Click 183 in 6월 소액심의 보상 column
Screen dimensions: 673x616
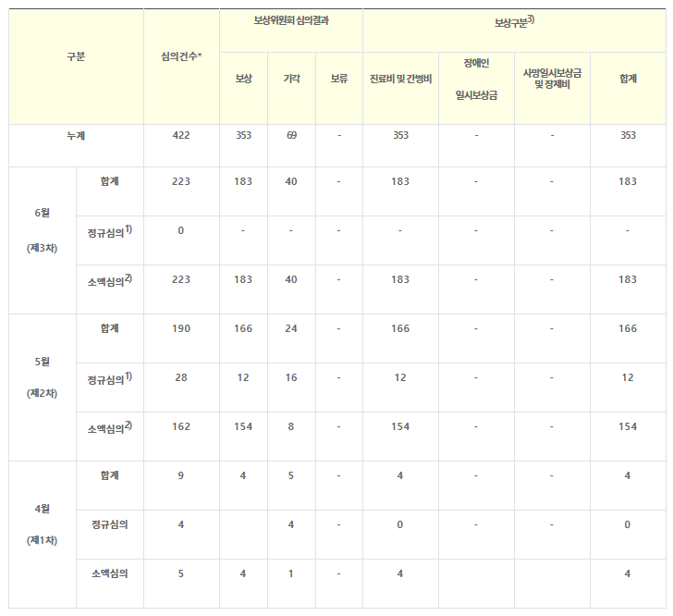click(x=243, y=279)
